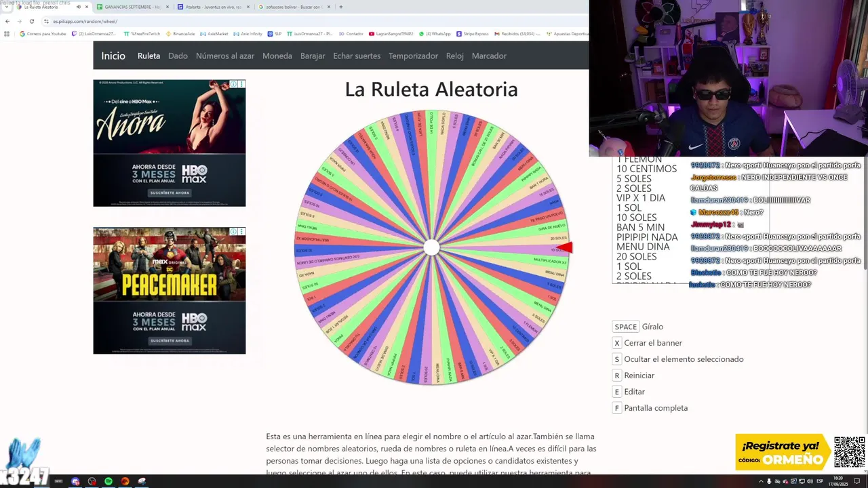Open the Contador bookmark

click(x=351, y=33)
